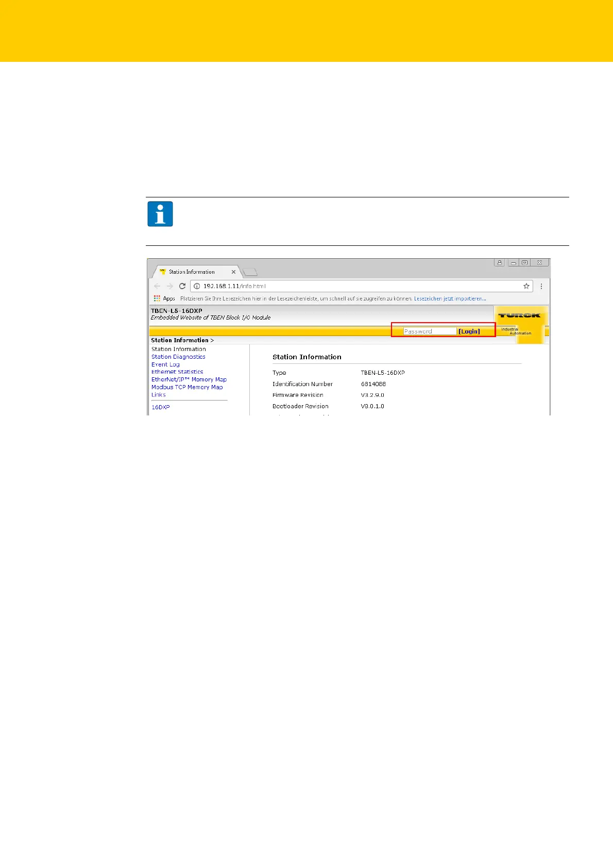The height and width of the screenshot is (868, 613).
Task: Click the Type value TBEN-L5-16DXP
Action: point(383,373)
